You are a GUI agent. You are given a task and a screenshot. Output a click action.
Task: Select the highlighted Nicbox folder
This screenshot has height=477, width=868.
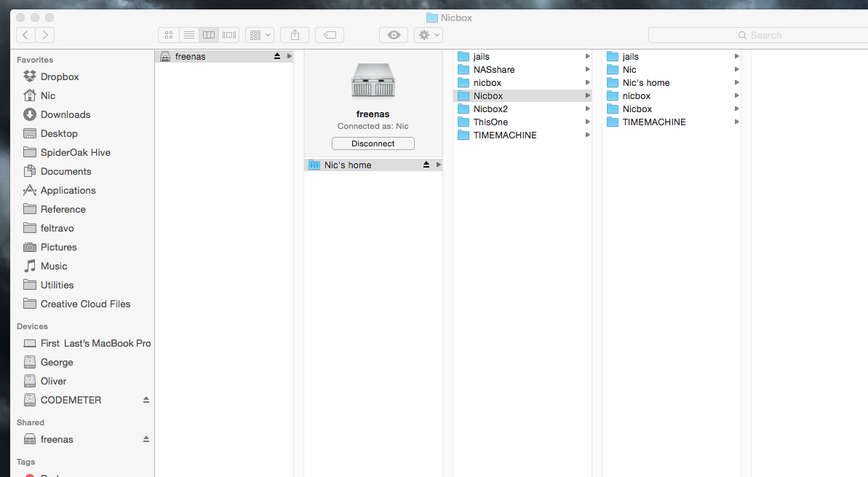tap(522, 95)
